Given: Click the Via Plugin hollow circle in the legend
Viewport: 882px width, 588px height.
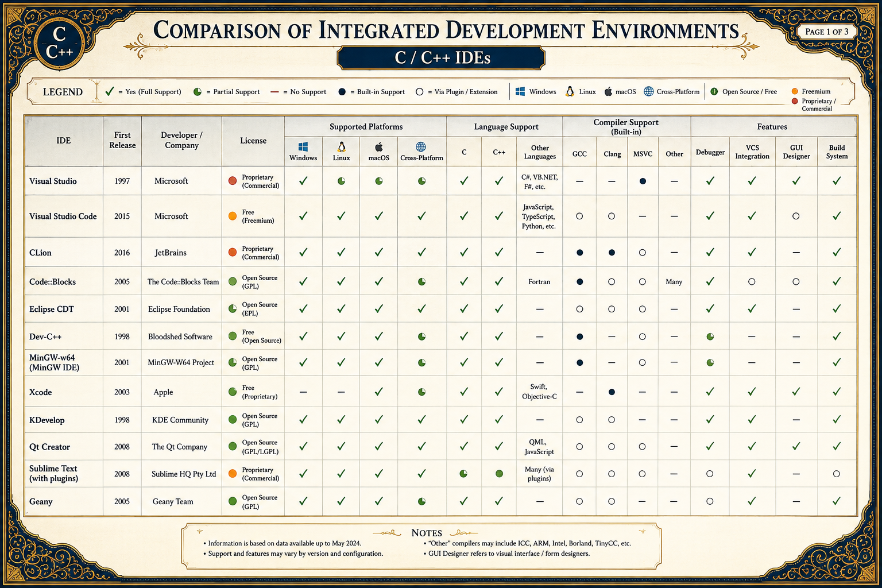Looking at the screenshot, I should click(420, 92).
